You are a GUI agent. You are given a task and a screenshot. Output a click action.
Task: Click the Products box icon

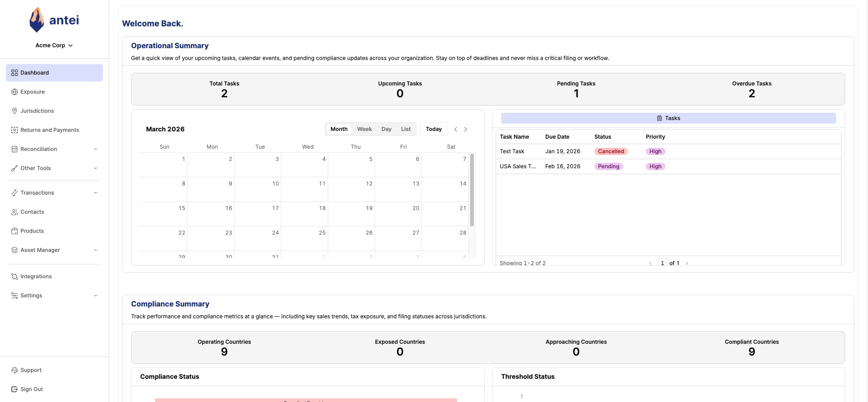(x=15, y=231)
